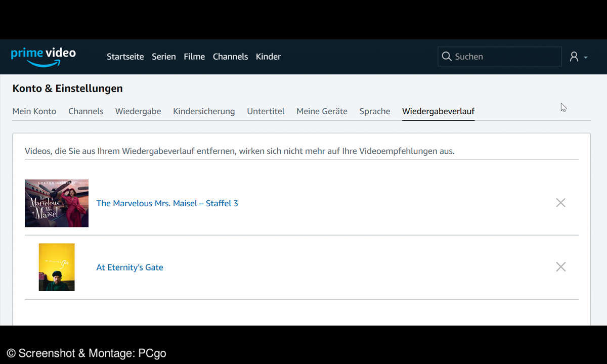Open the Meine Geräte tab
Viewport: 607px width, 364px height.
[322, 111]
